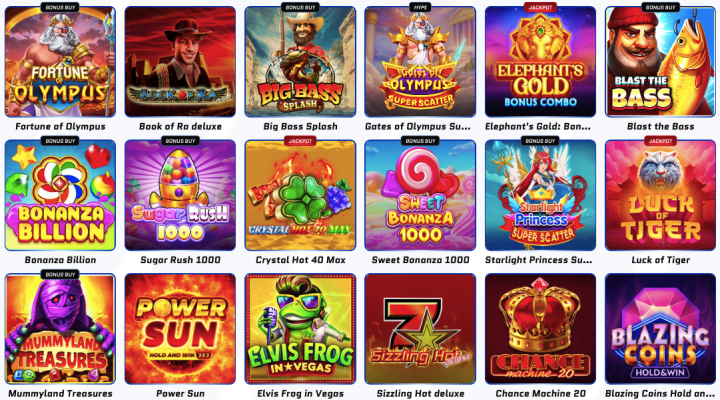Open Gates of Olympus Super Scatter tile
This screenshot has width=720, height=400.
(x=420, y=62)
